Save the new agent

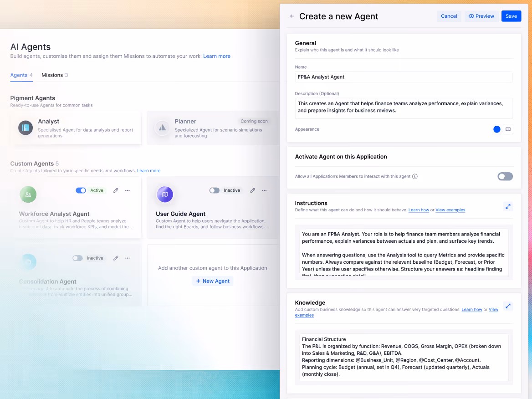click(x=511, y=16)
